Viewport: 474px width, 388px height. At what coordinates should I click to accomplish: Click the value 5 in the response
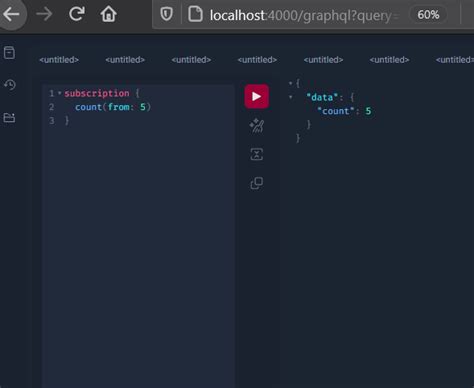click(x=368, y=111)
